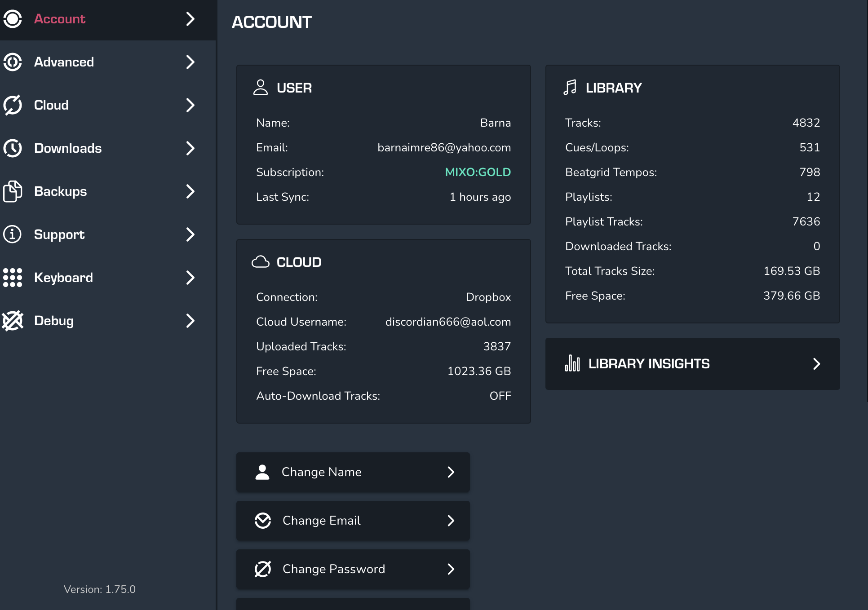Click the Version 1.75.0 text

click(x=99, y=589)
